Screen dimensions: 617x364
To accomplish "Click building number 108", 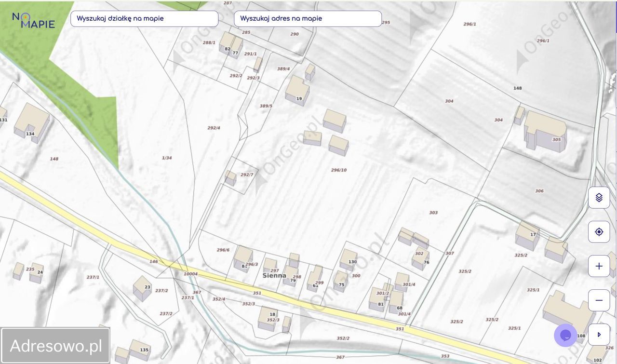I will tap(581, 336).
